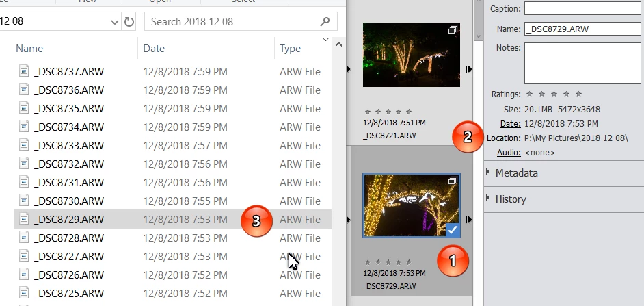Click file icon of _DSC8729.ARW
The image size is (644, 306).
click(x=24, y=219)
